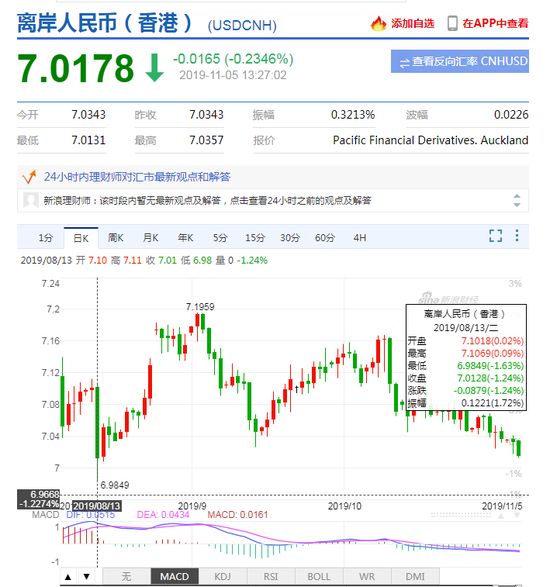Click the timestamp 2019-11-05 13:27:02
This screenshot has width=550, height=587.
coord(233,75)
